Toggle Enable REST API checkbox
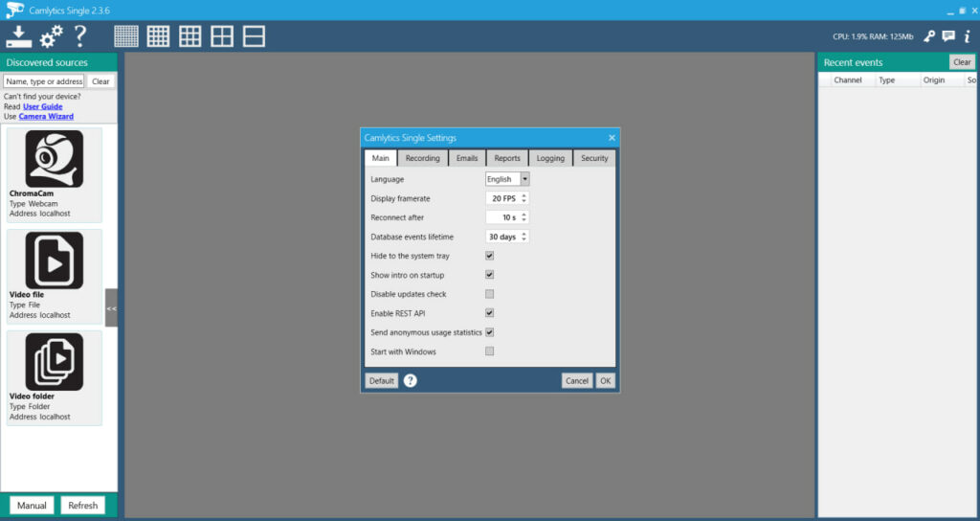This screenshot has height=521, width=980. pos(489,313)
